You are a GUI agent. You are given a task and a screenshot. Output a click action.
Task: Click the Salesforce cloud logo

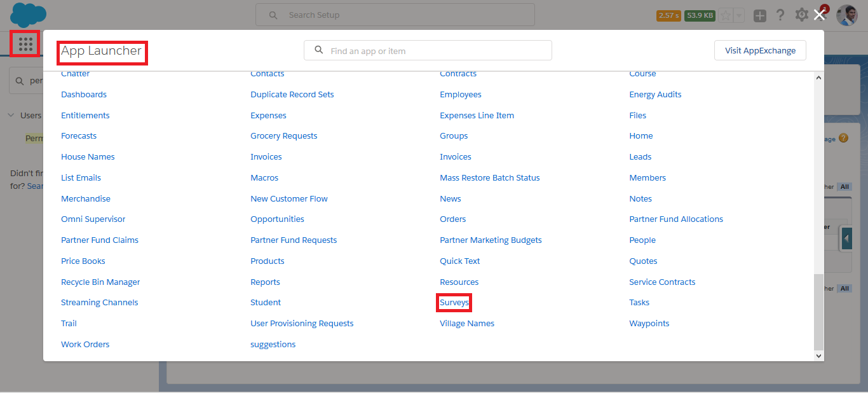(28, 14)
